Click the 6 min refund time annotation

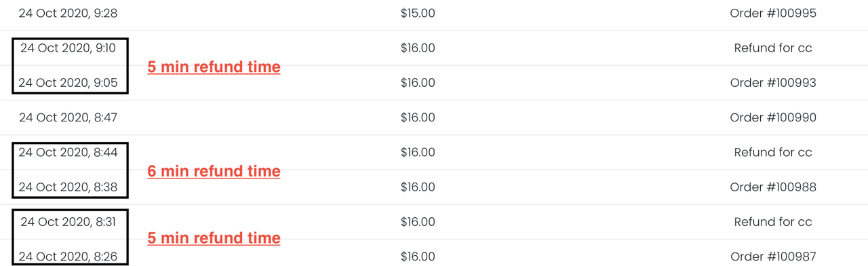pyautogui.click(x=214, y=171)
